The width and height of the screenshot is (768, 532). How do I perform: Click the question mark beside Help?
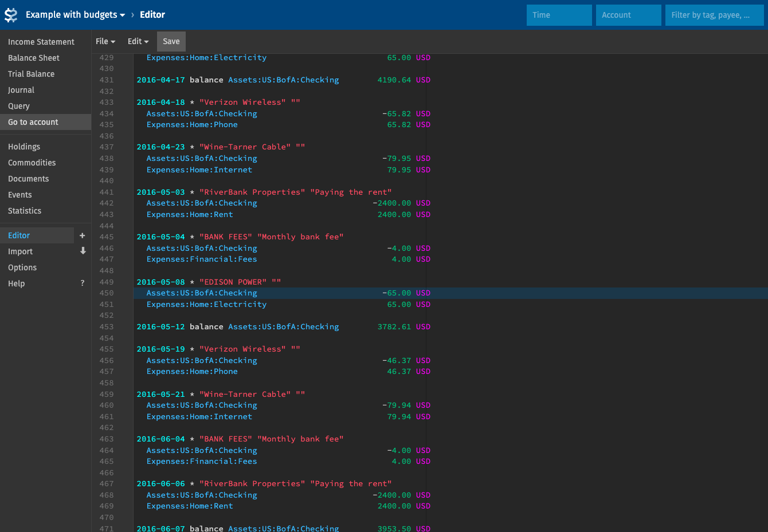coord(83,283)
